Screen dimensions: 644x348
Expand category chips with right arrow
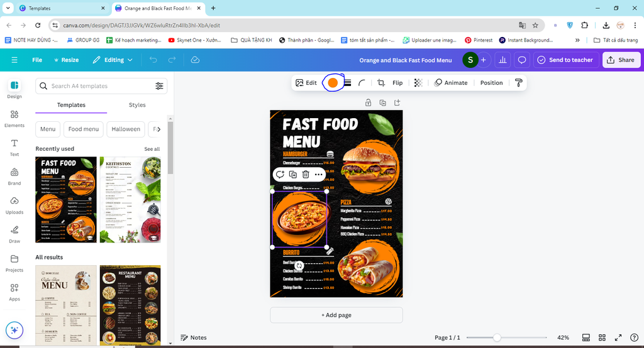coord(158,129)
